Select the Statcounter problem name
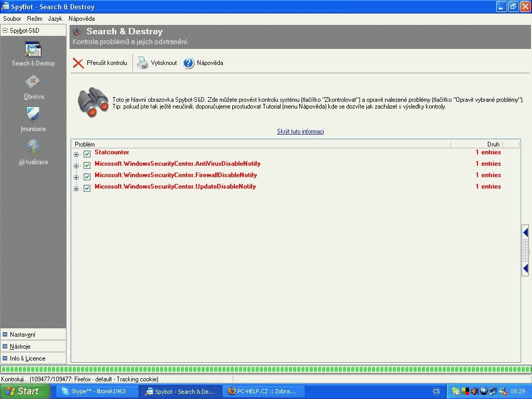The width and height of the screenshot is (532, 399). pyautogui.click(x=112, y=152)
